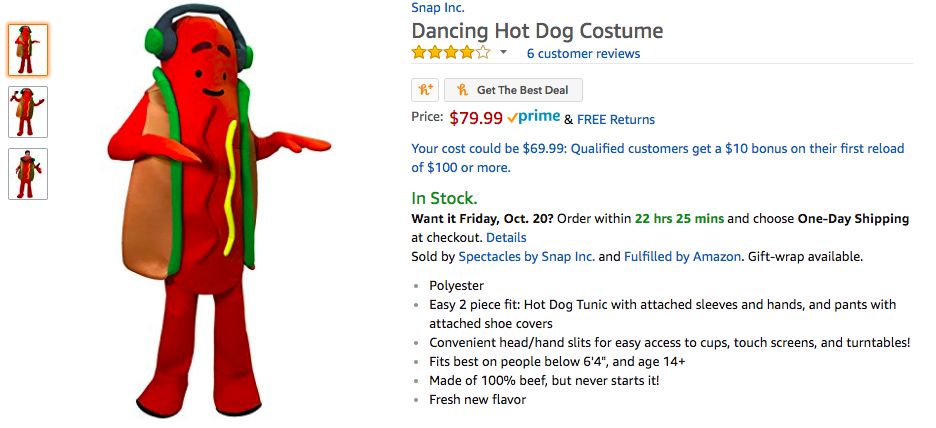This screenshot has width=936, height=428.
Task: Click the green In Stock text
Action: [x=444, y=198]
